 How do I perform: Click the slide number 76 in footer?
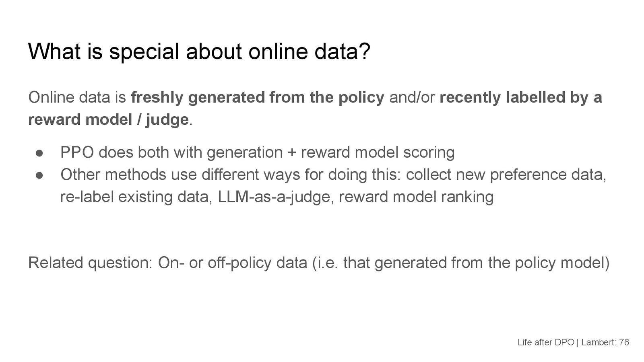[x=624, y=342]
